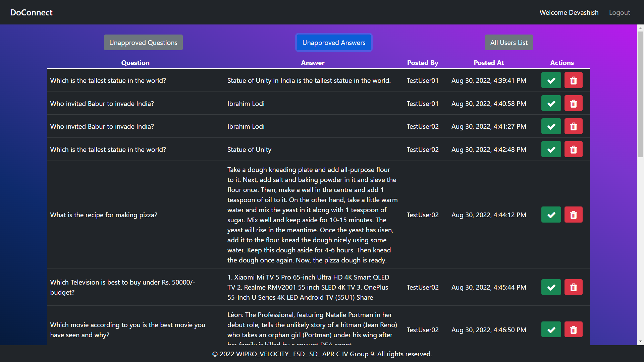644x362 pixels.
Task: Toggle approve for television budget answer
Action: tap(551, 287)
